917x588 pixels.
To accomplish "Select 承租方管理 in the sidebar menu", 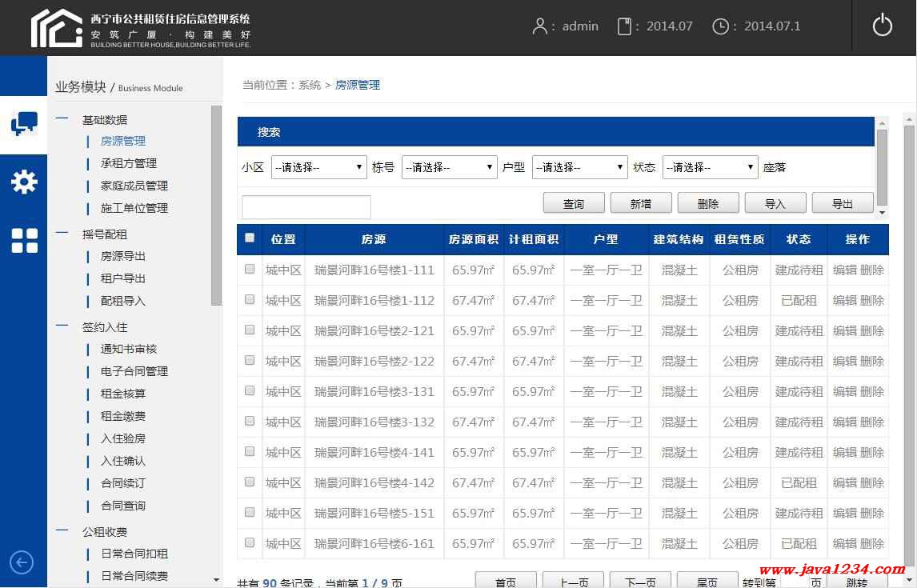I will coord(129,163).
